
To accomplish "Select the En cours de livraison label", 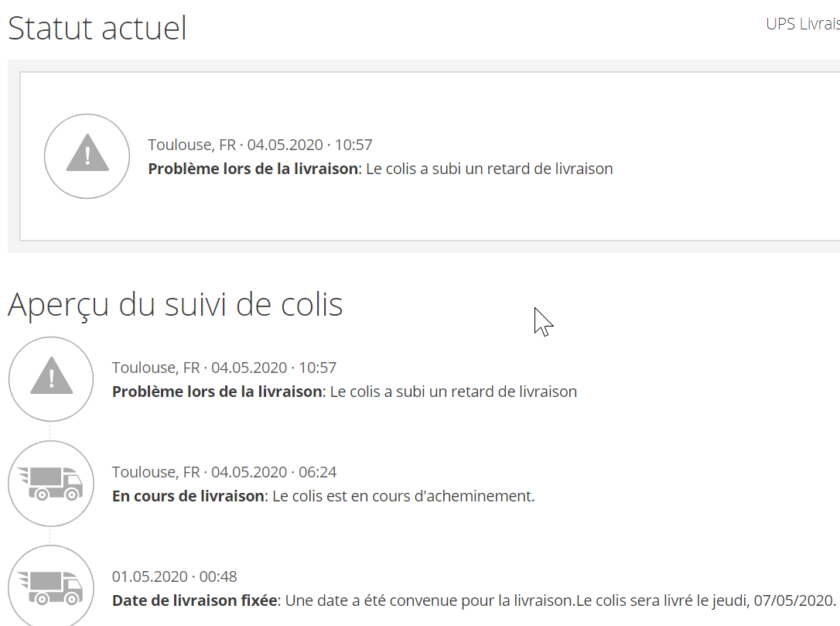I will (188, 496).
